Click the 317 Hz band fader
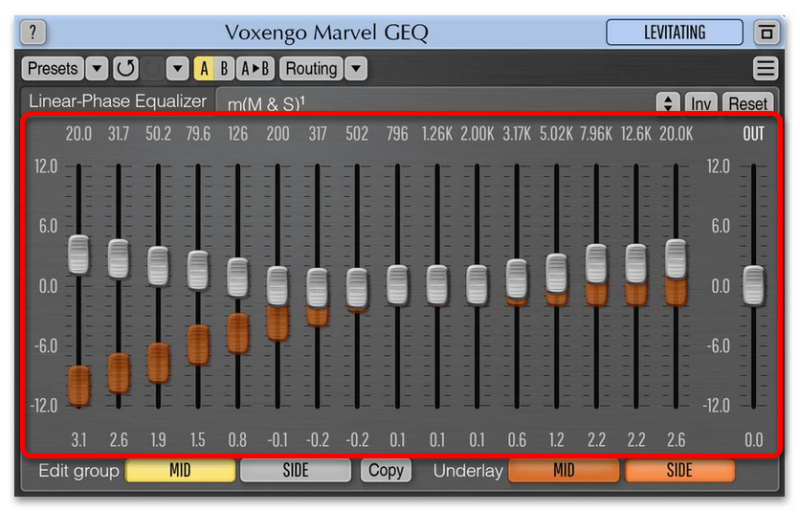800x512 pixels. 317,287
